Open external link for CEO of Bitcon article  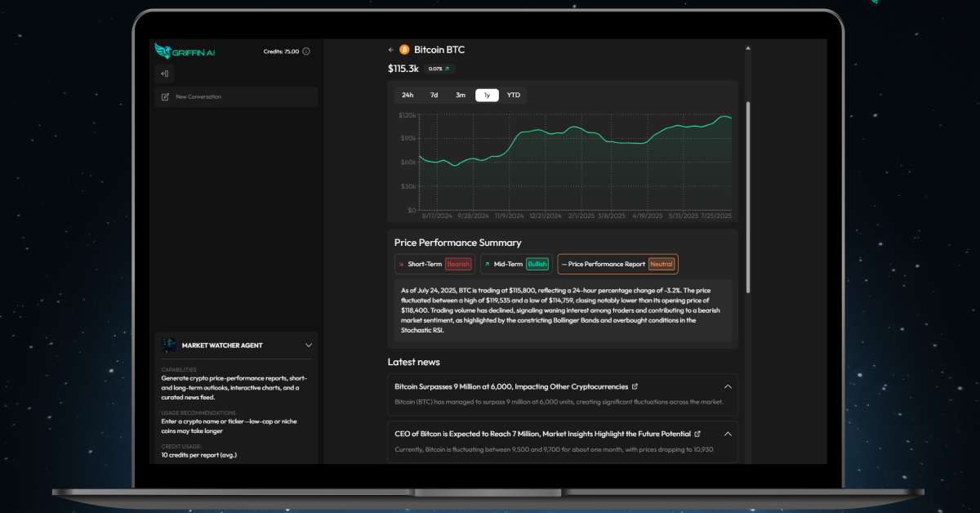pyautogui.click(x=697, y=434)
